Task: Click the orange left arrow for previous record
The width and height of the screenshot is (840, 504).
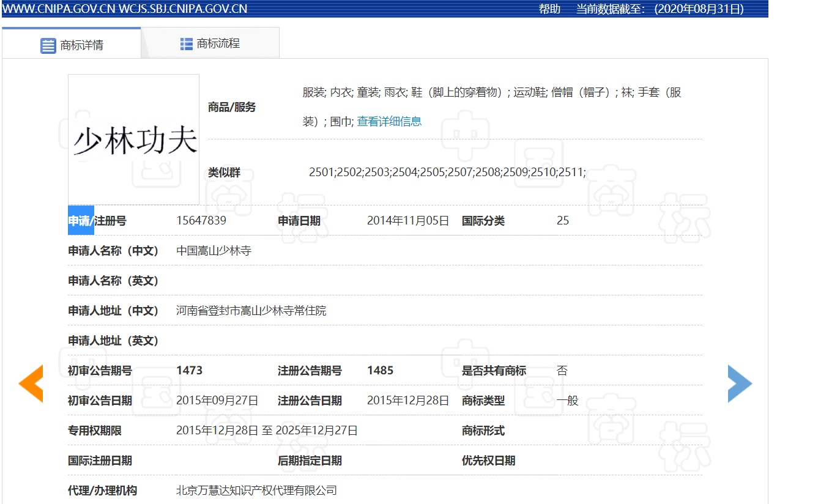Action: pos(30,384)
